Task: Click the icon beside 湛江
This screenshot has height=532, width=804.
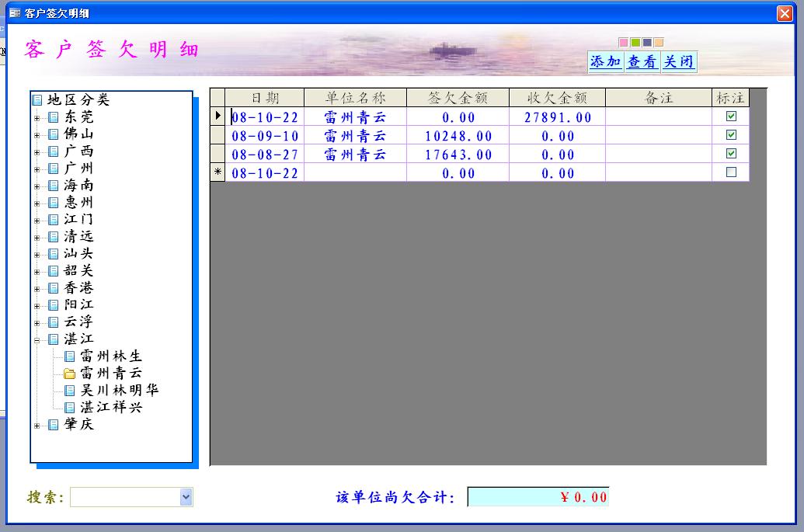Action: tap(54, 339)
